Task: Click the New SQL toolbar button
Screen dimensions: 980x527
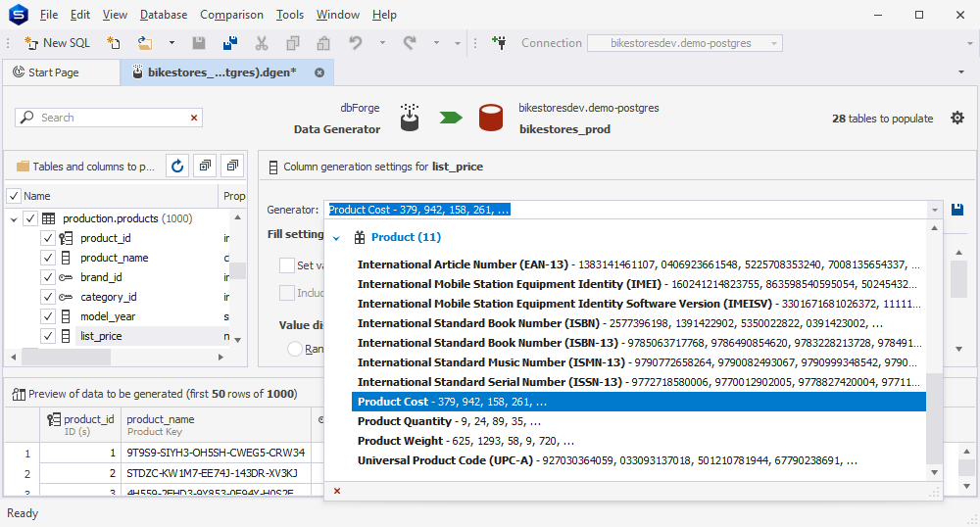Action: click(57, 43)
